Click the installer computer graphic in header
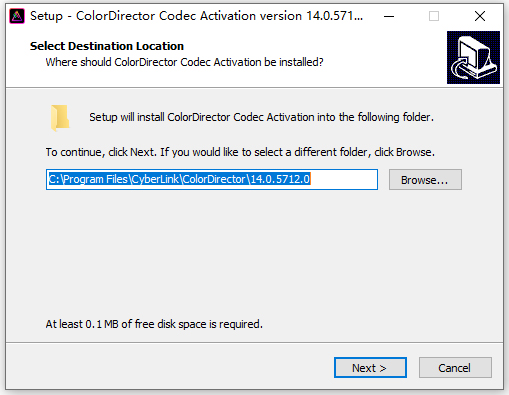 (473, 57)
